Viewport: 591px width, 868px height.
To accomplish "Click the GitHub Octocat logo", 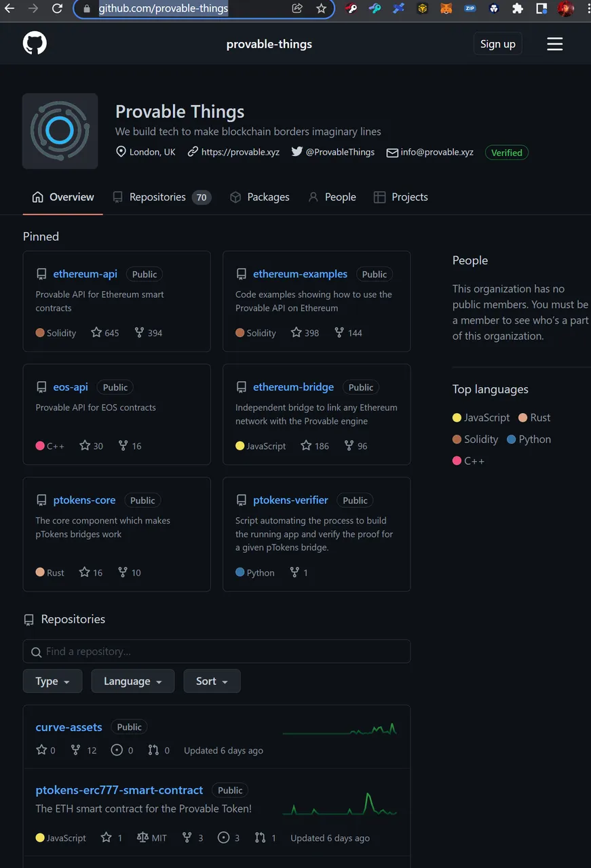I will pos(35,44).
